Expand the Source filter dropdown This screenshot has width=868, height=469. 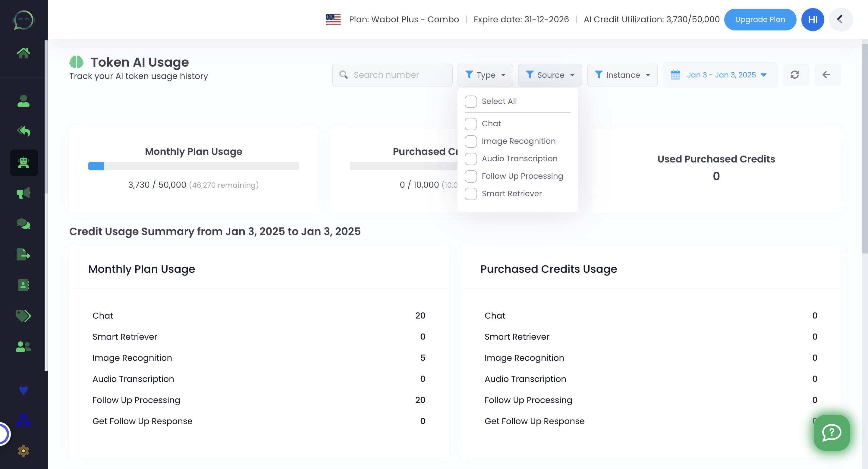549,75
